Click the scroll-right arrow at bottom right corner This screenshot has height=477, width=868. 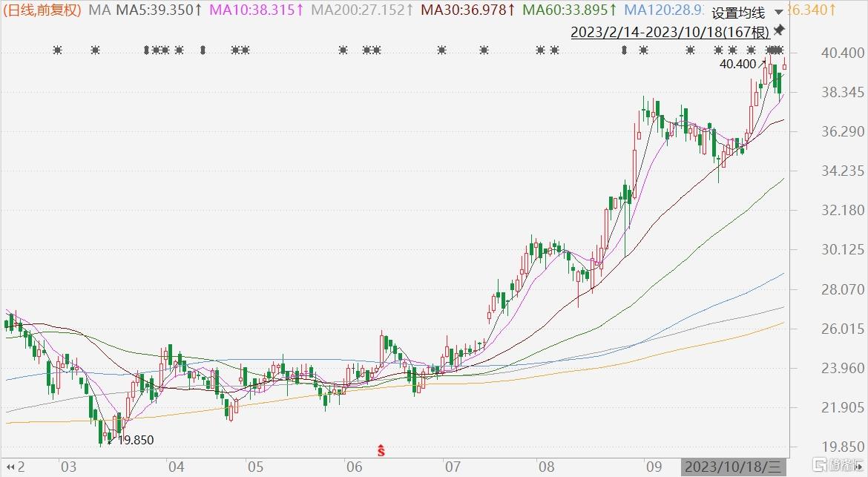pos(858,468)
